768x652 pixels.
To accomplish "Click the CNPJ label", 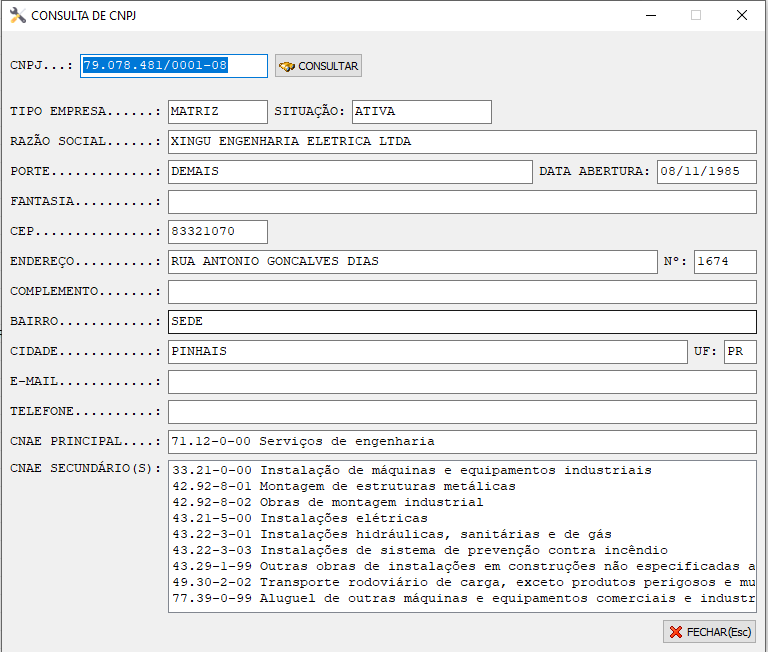I will (41, 66).
